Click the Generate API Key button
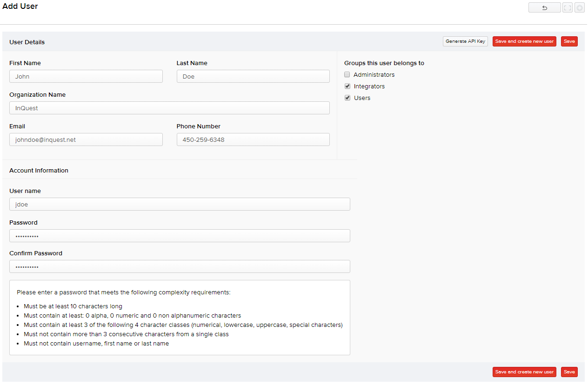 [465, 41]
